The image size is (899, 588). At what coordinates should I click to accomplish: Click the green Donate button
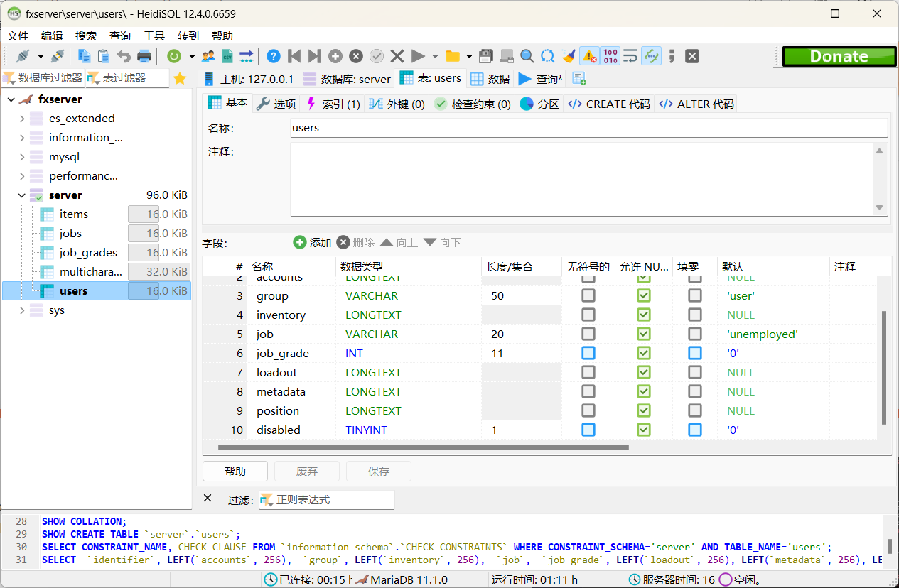click(839, 56)
